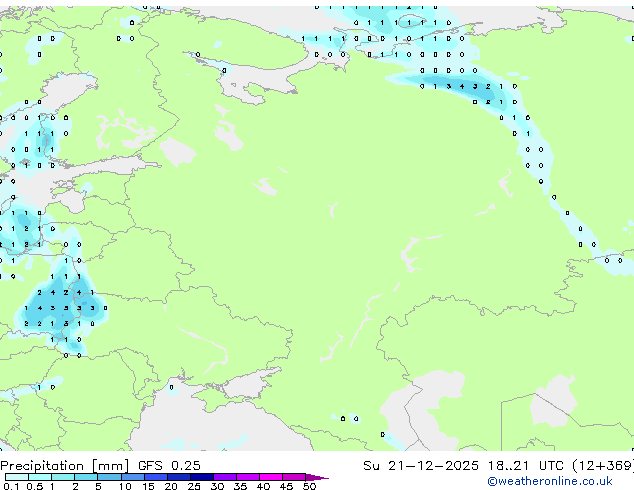Select the 35–40 mm legend swatch
The width and height of the screenshot is (634, 490).
click(x=247, y=477)
